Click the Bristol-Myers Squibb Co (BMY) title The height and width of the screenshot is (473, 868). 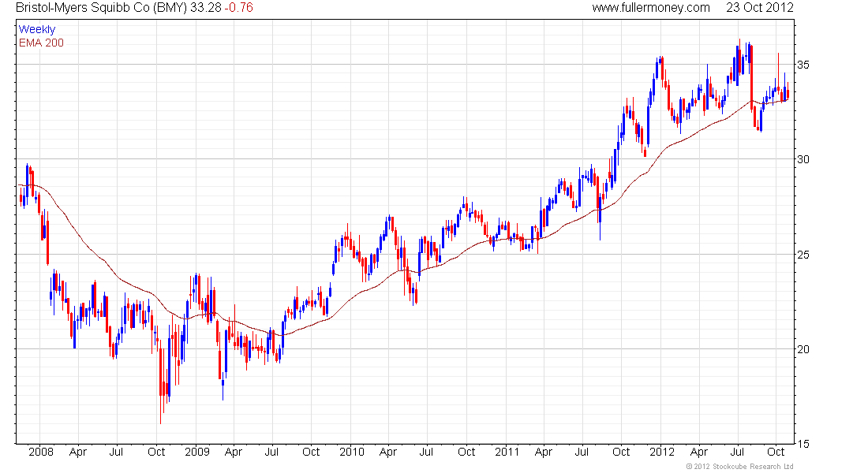point(101,8)
